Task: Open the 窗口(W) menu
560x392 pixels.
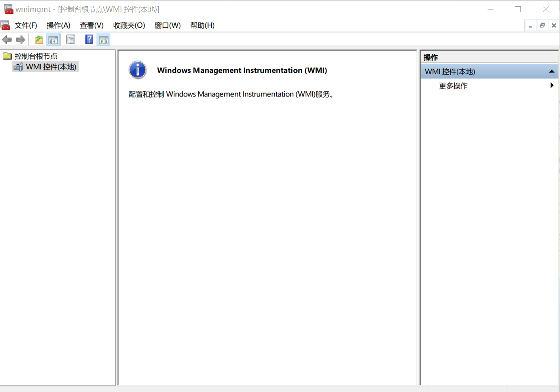Action: pyautogui.click(x=167, y=25)
